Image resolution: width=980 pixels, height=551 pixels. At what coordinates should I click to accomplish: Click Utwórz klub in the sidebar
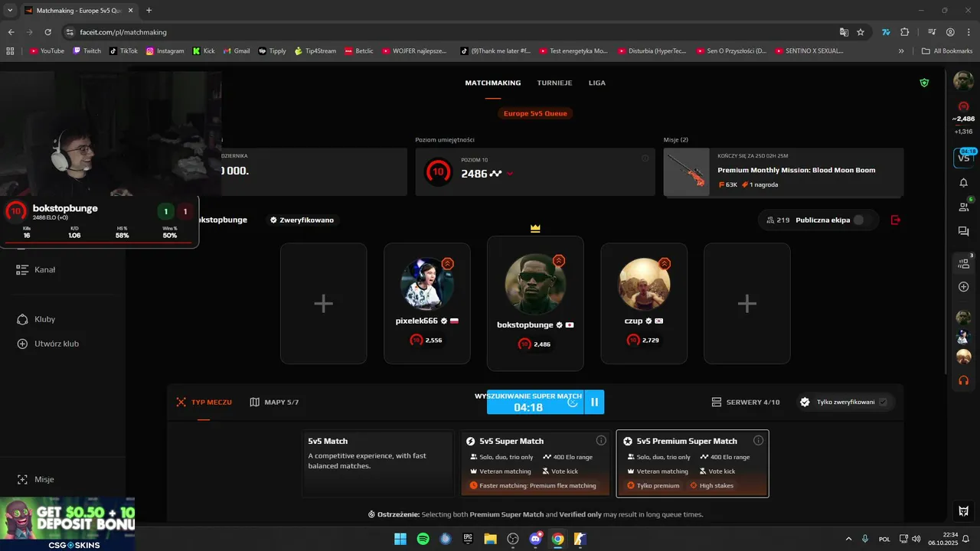(48, 344)
